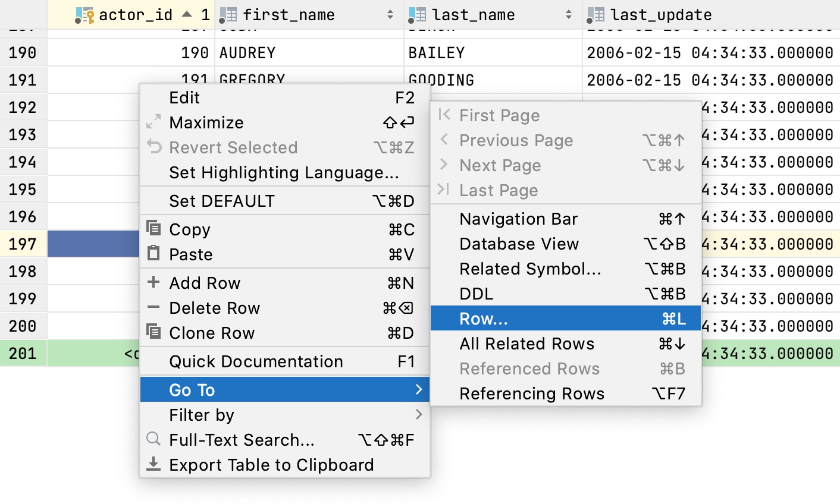840x504 pixels.
Task: Click the Clone Row duplicate icon
Action: (154, 333)
